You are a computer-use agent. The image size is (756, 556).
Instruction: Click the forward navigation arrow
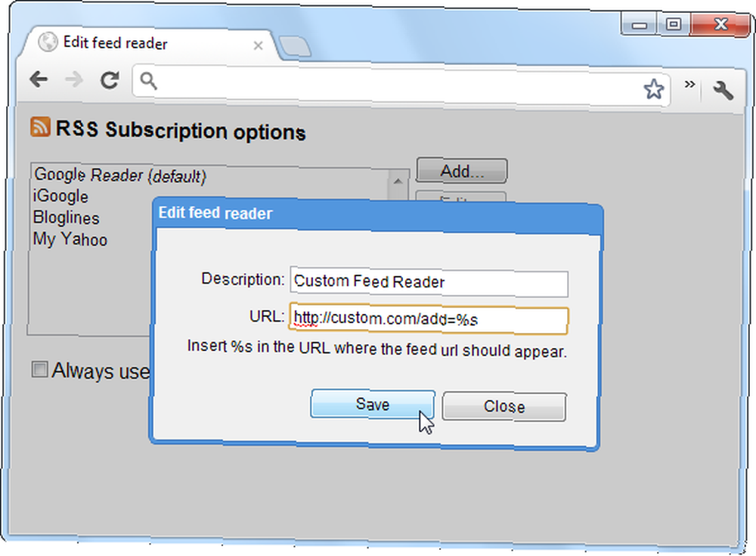pyautogui.click(x=74, y=79)
